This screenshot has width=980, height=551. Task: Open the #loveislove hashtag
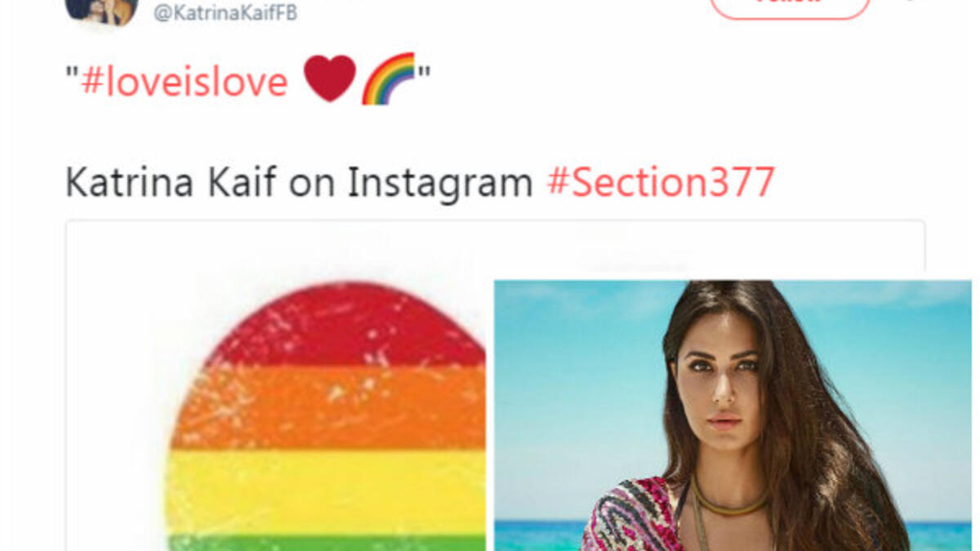click(x=185, y=82)
